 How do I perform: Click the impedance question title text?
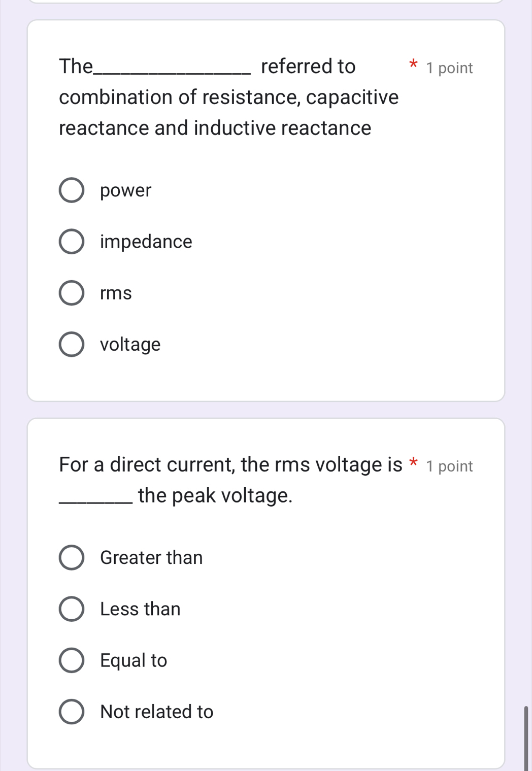(228, 97)
